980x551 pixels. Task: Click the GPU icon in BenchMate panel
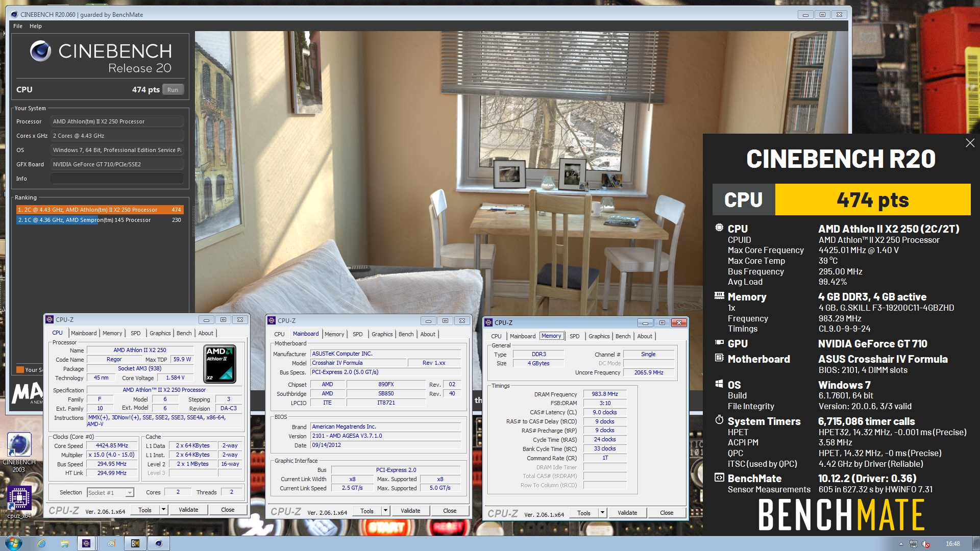[719, 343]
